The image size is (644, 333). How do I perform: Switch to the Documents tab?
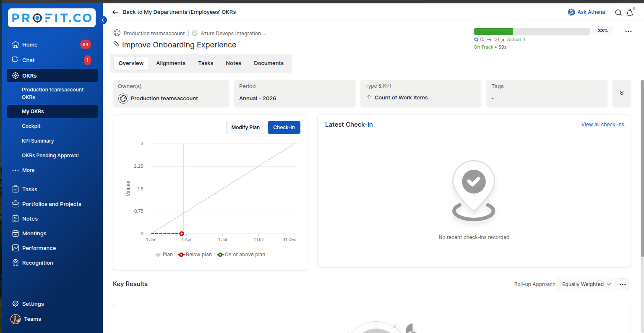(x=269, y=63)
